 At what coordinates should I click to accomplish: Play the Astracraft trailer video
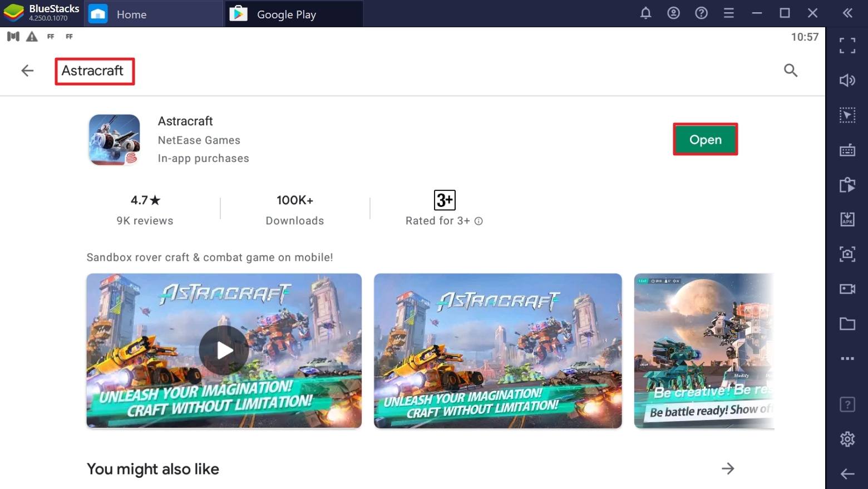click(x=224, y=350)
